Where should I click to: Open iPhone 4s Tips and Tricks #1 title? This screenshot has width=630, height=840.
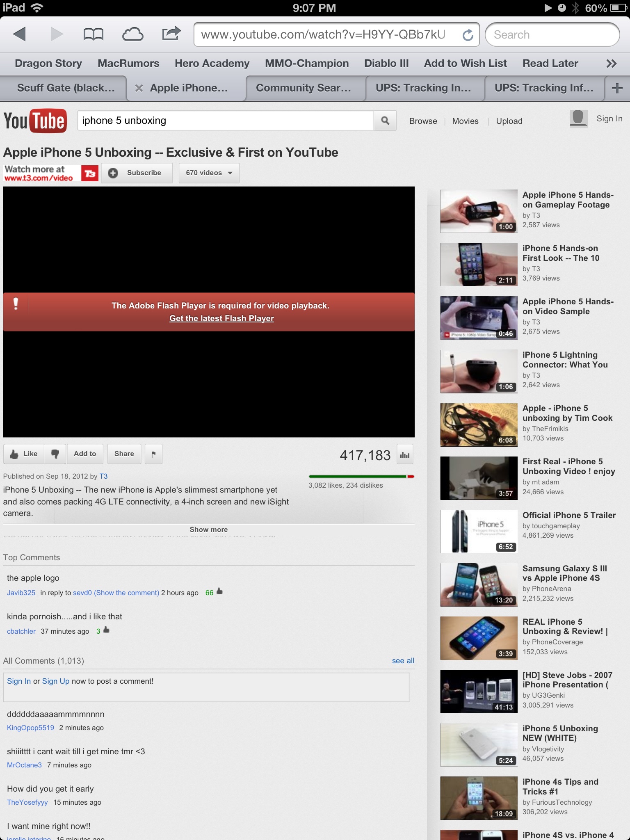click(560, 787)
